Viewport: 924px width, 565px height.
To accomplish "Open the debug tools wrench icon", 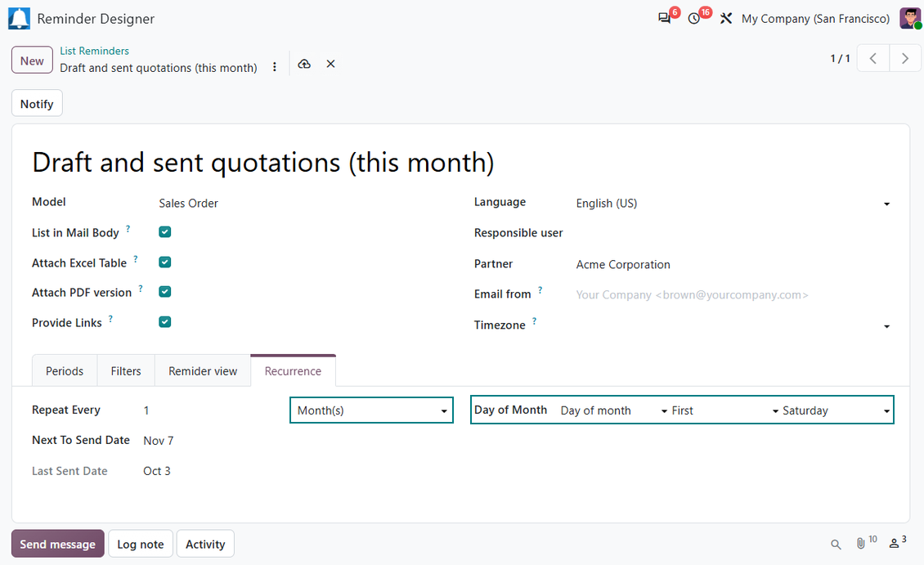I will point(726,18).
